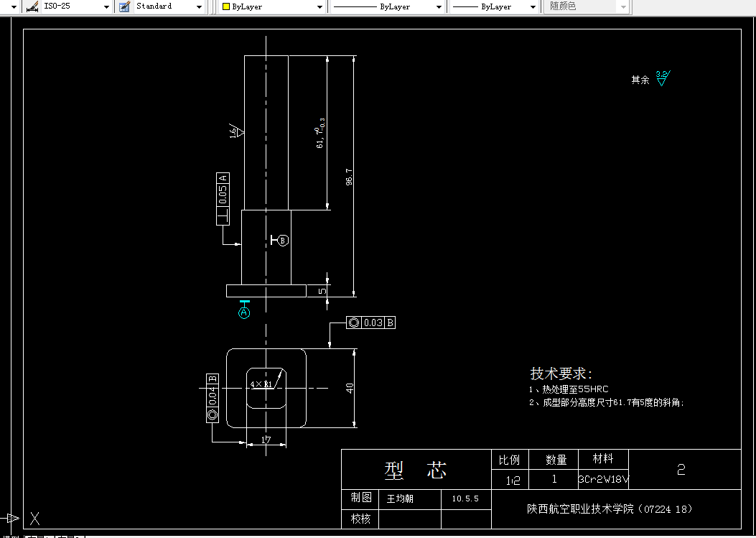Viewport: 756px width, 538px height.
Task: Click the 型 芯 title text
Action: pos(416,470)
